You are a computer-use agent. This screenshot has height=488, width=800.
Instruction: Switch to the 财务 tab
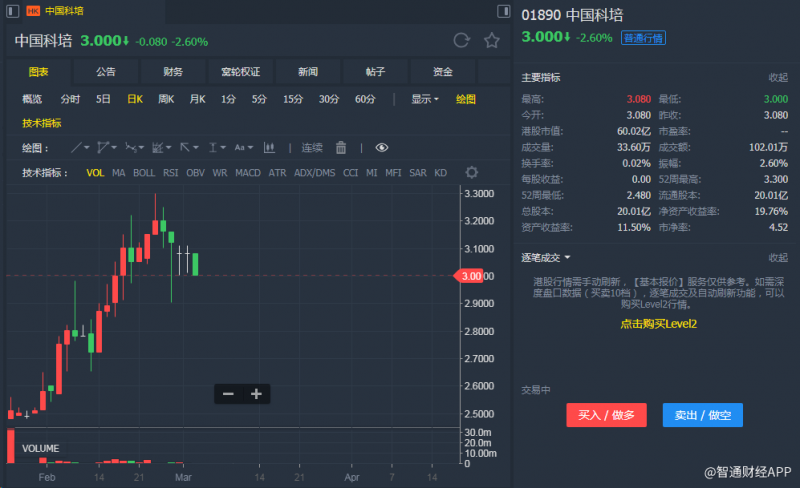[173, 72]
